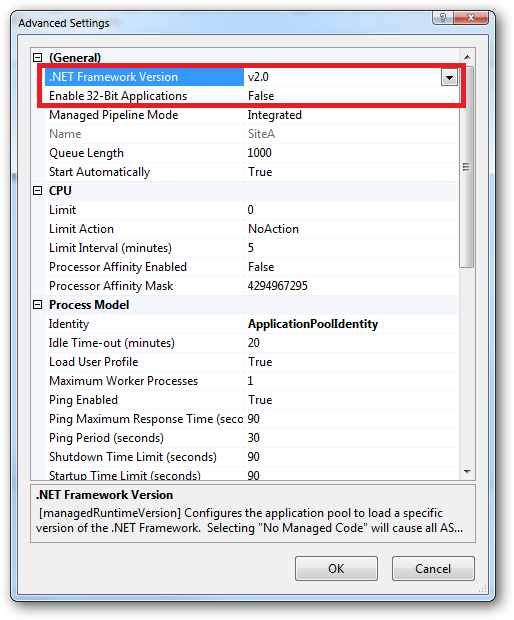Click the affinity mask value 4294967295
The image size is (514, 620).
[x=278, y=285]
